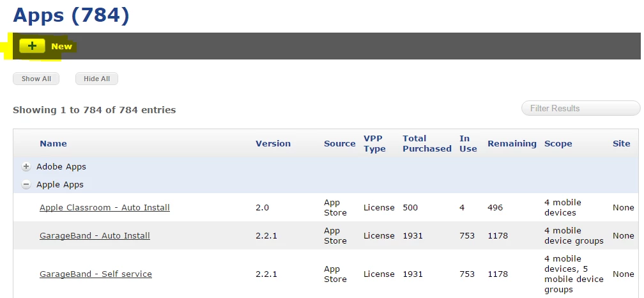Sort table by Name column

click(53, 143)
